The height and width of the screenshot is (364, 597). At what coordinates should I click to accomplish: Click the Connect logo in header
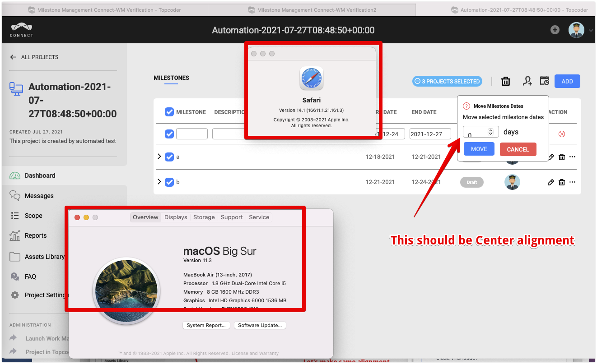(22, 30)
